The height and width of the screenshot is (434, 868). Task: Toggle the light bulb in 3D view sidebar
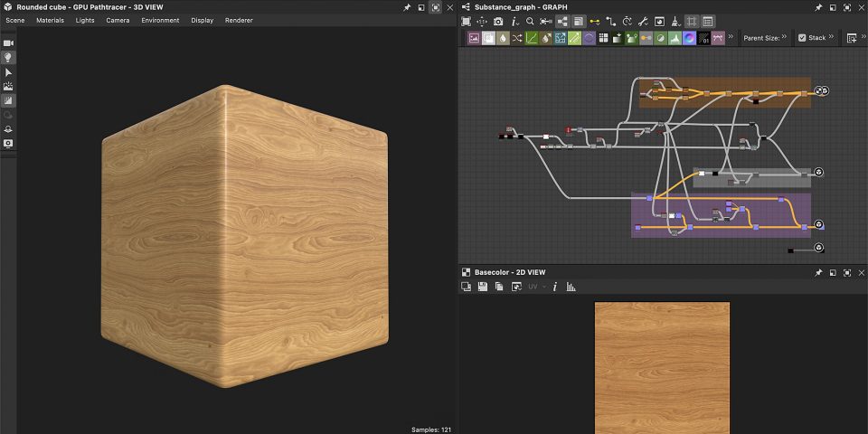[8, 57]
